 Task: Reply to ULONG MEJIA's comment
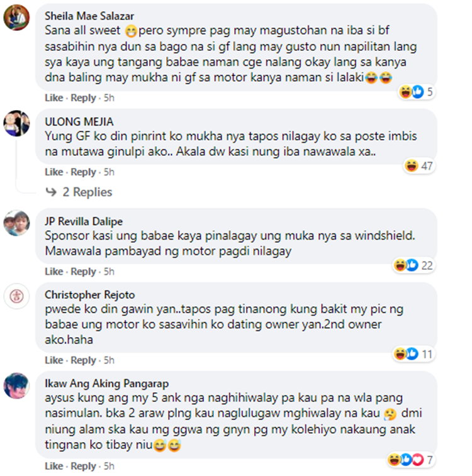pyautogui.click(x=83, y=172)
